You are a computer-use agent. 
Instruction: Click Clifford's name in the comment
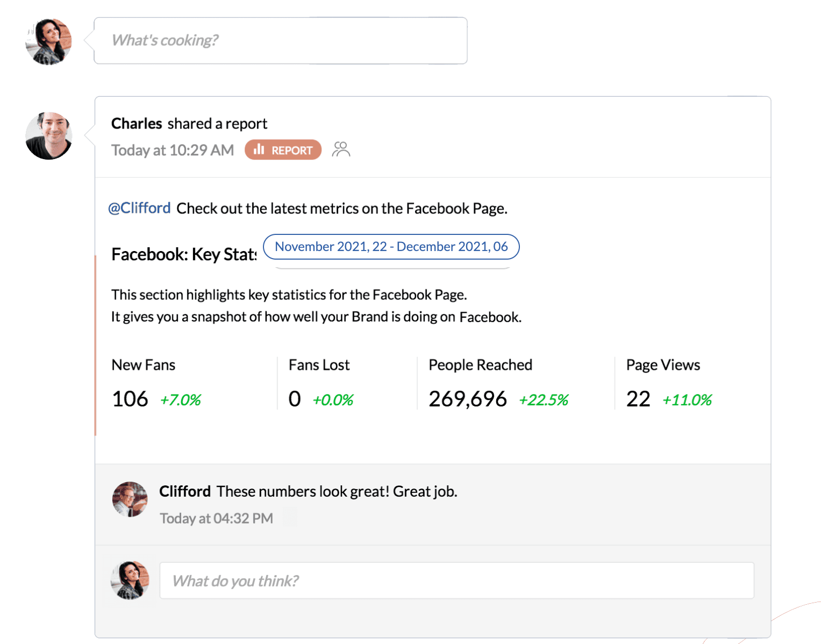click(x=185, y=491)
